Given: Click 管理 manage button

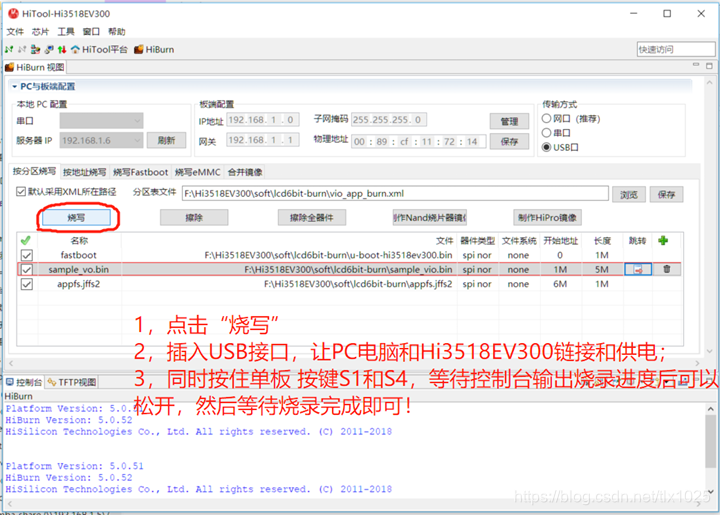Looking at the screenshot, I should [509, 121].
